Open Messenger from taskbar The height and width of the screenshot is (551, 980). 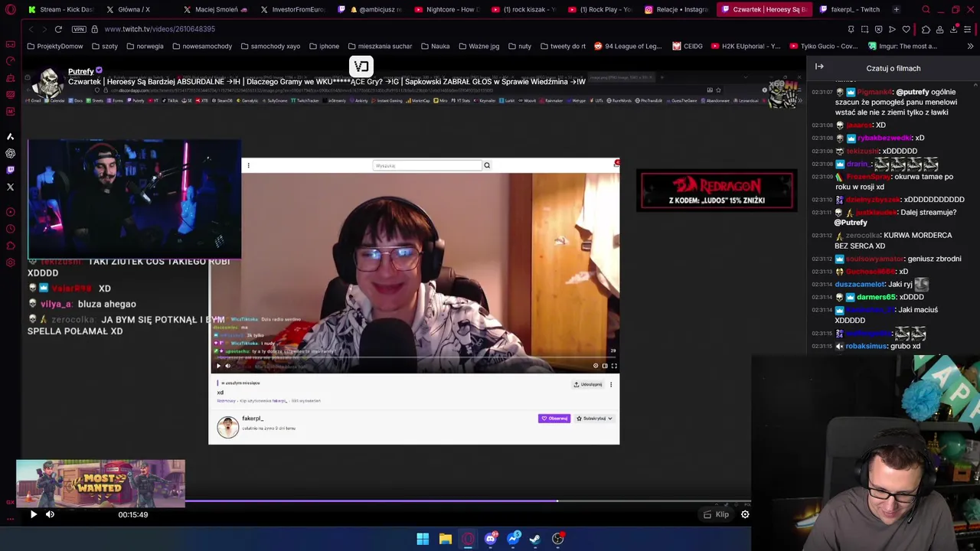[x=514, y=539]
